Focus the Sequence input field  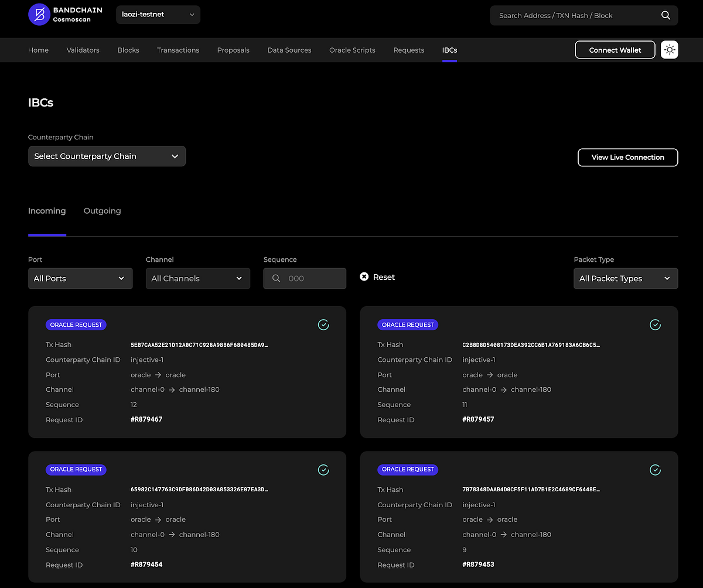305,278
